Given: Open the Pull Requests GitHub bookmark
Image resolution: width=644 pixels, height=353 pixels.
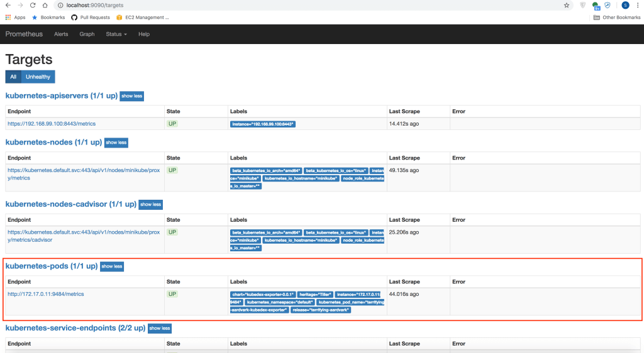Looking at the screenshot, I should pyautogui.click(x=91, y=17).
